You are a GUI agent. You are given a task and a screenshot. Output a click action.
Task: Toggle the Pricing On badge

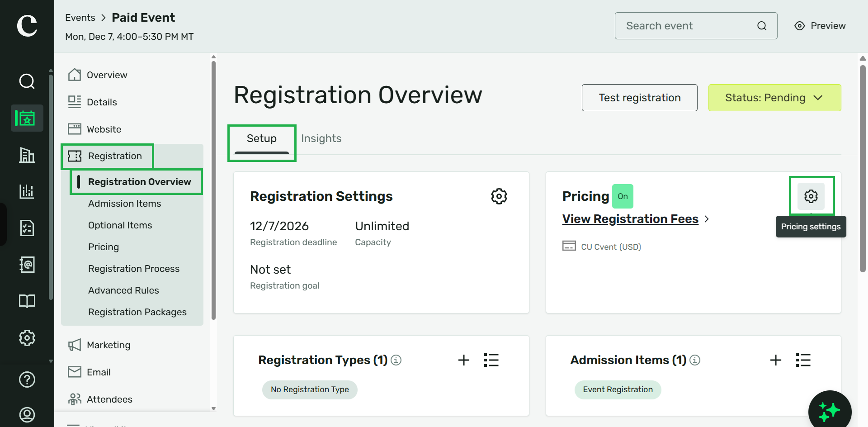point(623,196)
